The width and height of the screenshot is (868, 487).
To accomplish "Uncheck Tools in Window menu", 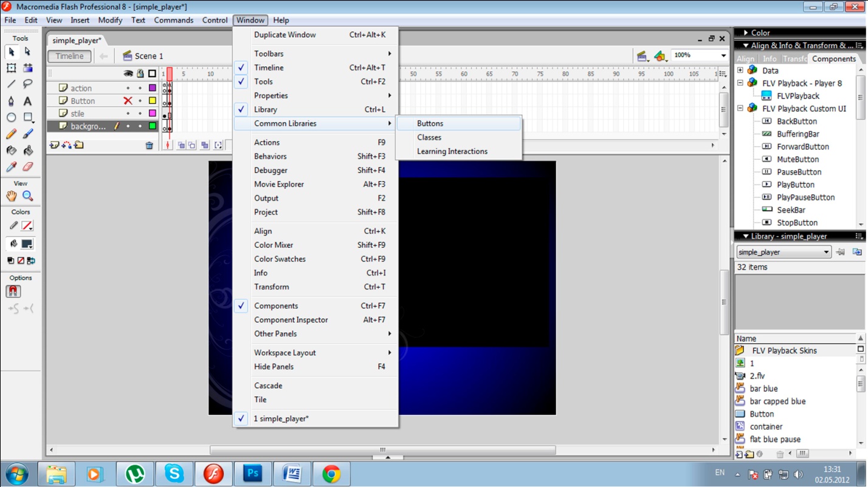I will (315, 81).
